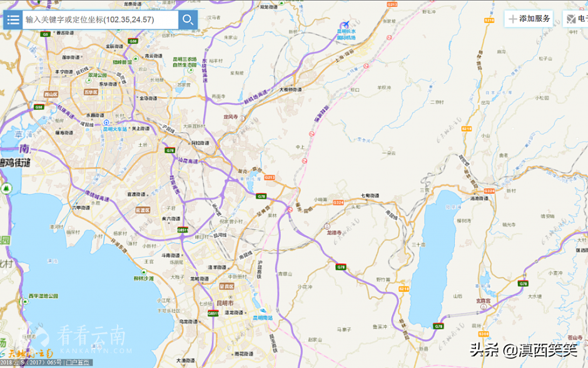Click the 官渡区 district label
588x368 pixels.
[143, 210]
